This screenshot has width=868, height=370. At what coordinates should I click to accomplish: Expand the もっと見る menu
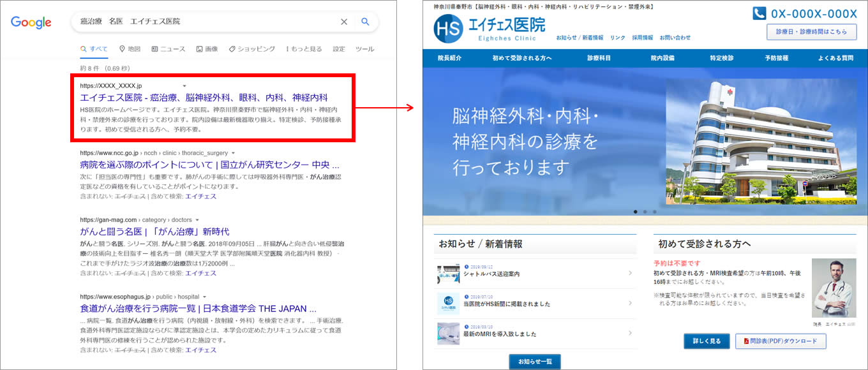tap(304, 49)
